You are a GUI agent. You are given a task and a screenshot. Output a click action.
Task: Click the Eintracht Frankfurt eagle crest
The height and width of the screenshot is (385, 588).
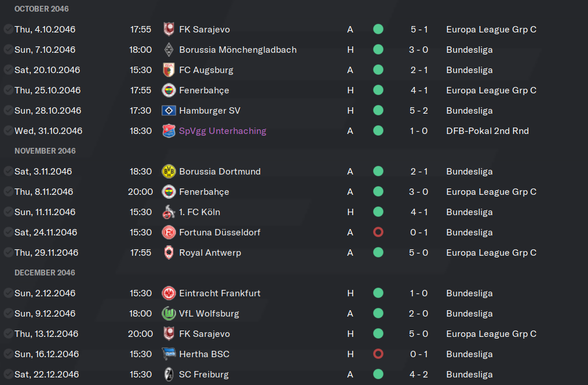tap(169, 293)
